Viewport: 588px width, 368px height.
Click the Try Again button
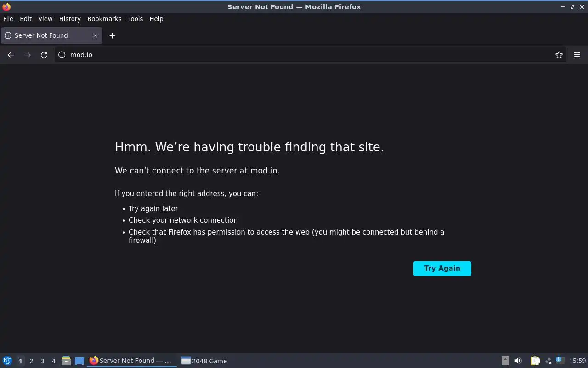[x=442, y=269]
